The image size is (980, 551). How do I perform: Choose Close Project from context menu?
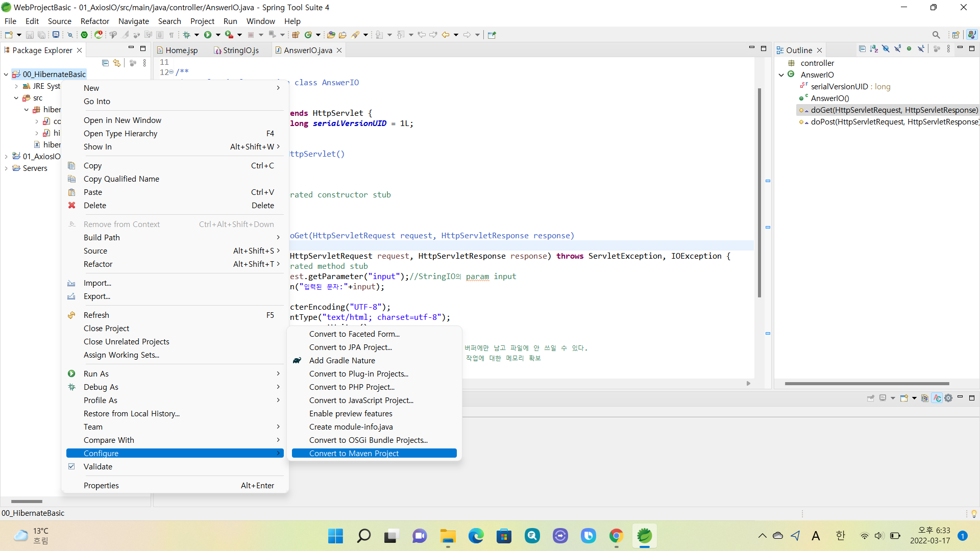point(106,328)
